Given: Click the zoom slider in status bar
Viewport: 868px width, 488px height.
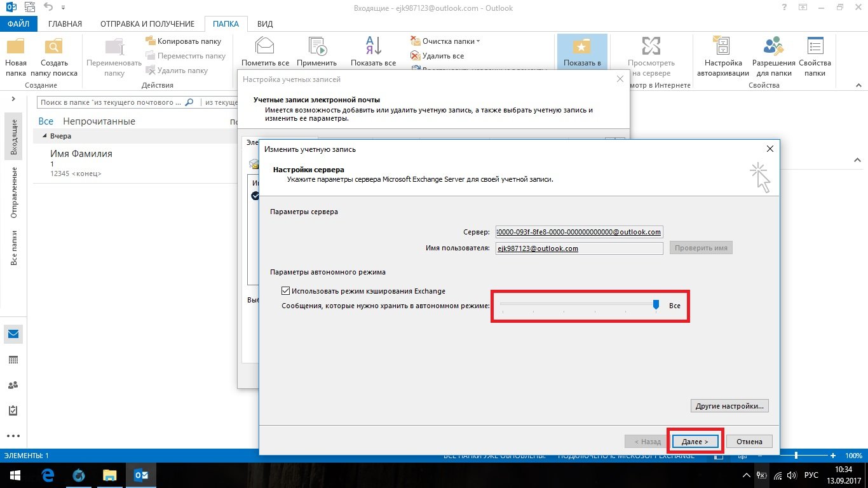Looking at the screenshot, I should [x=796, y=456].
